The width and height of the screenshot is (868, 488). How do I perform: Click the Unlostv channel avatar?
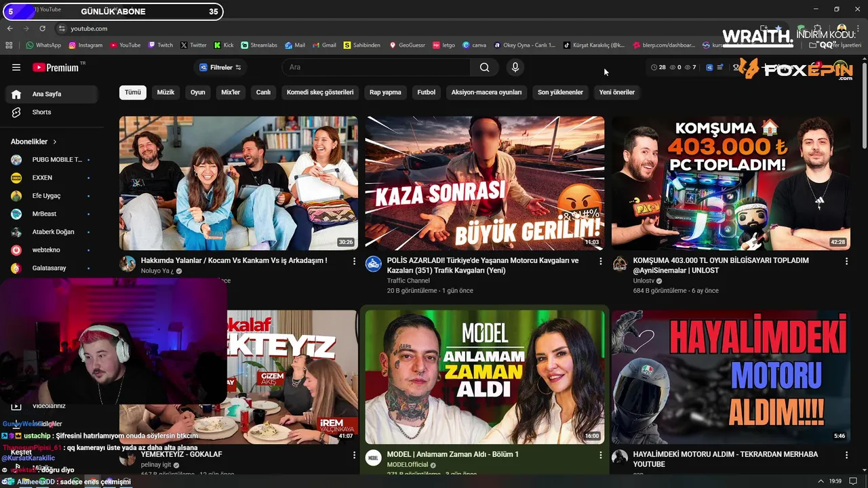point(620,264)
